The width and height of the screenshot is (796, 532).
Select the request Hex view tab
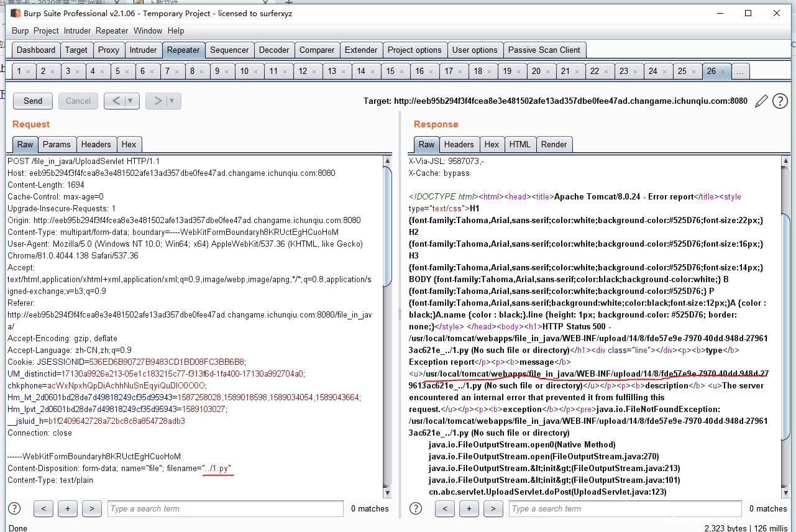129,144
